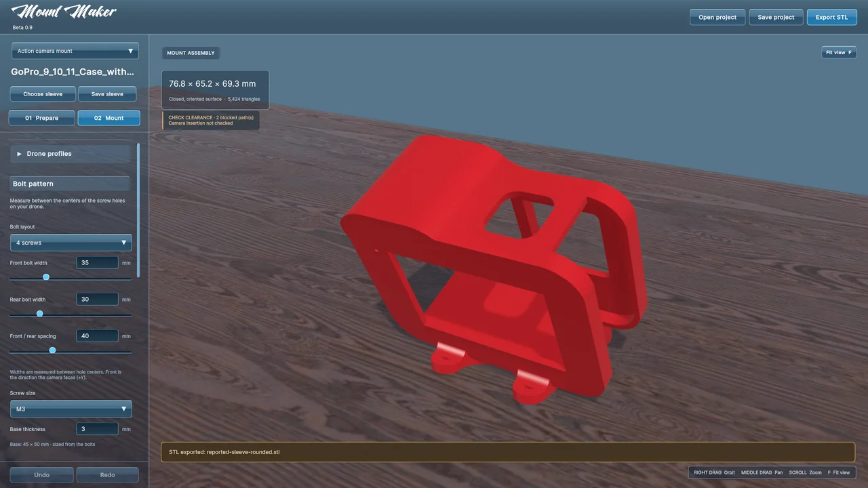Click the 76.8 × 65.2 × 69.3 mm dimensions

[212, 83]
